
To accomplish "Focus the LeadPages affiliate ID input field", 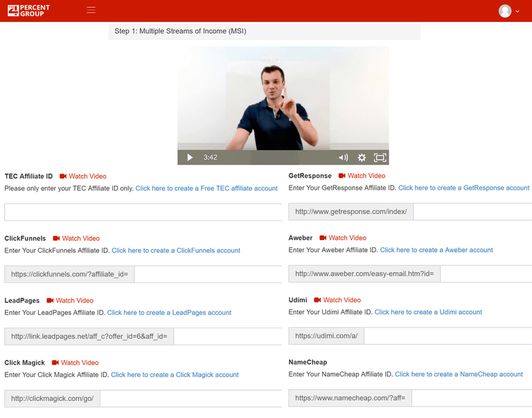I will tap(228, 336).
